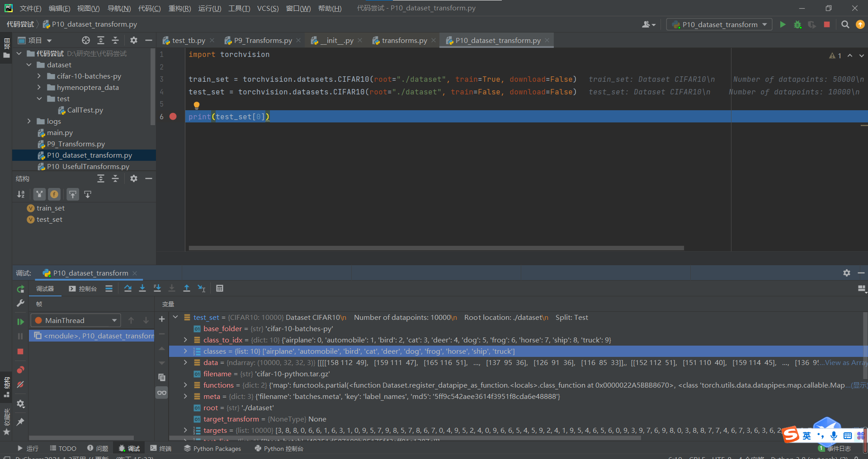The height and width of the screenshot is (459, 868).
Task: Open Project panel settings gear
Action: 134,40
